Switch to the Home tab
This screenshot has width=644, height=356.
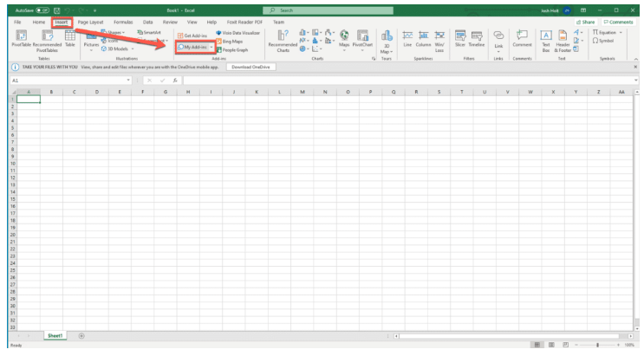point(39,23)
